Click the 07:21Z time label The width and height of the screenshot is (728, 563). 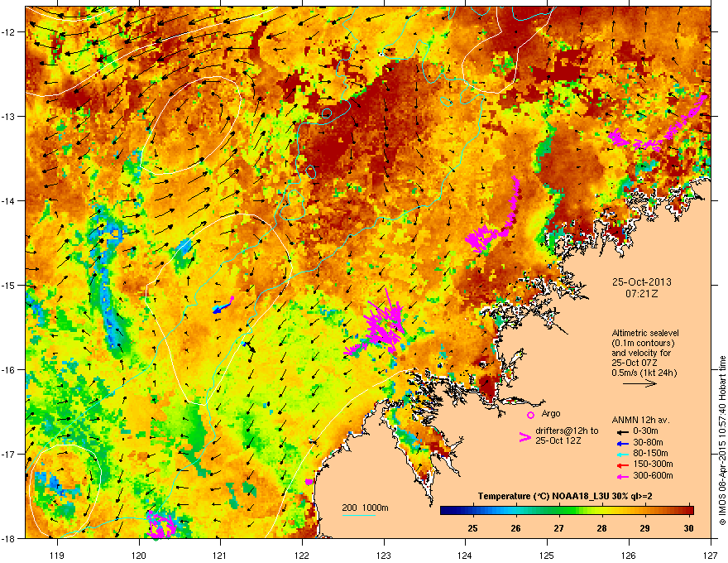(642, 294)
